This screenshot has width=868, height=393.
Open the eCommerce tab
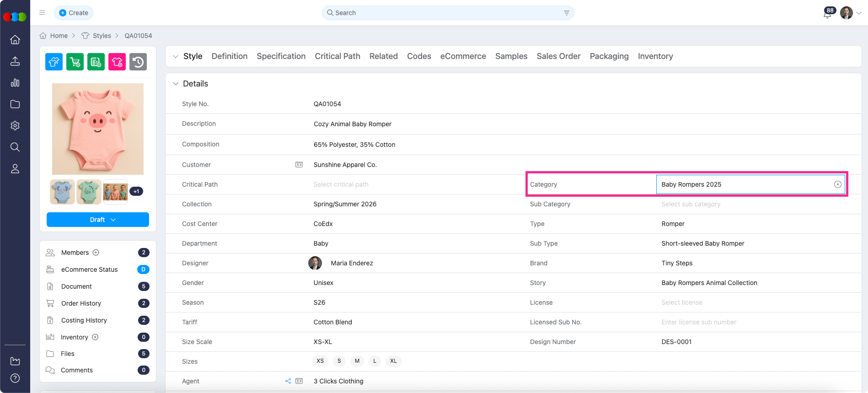[463, 56]
